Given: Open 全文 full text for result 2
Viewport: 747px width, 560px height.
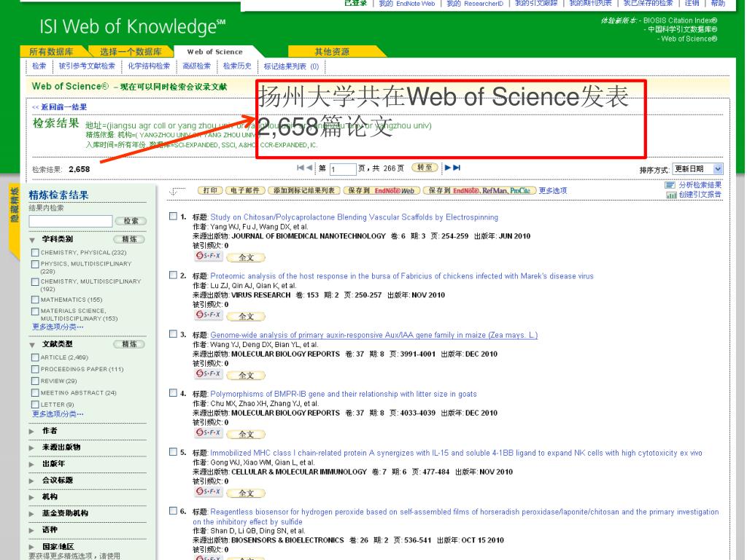Looking at the screenshot, I should 246,316.
